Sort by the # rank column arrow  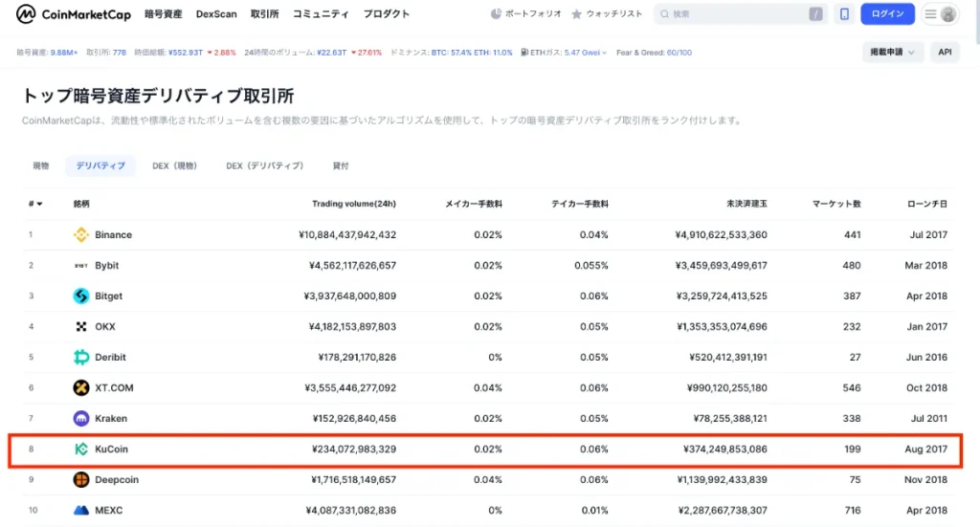click(x=39, y=204)
